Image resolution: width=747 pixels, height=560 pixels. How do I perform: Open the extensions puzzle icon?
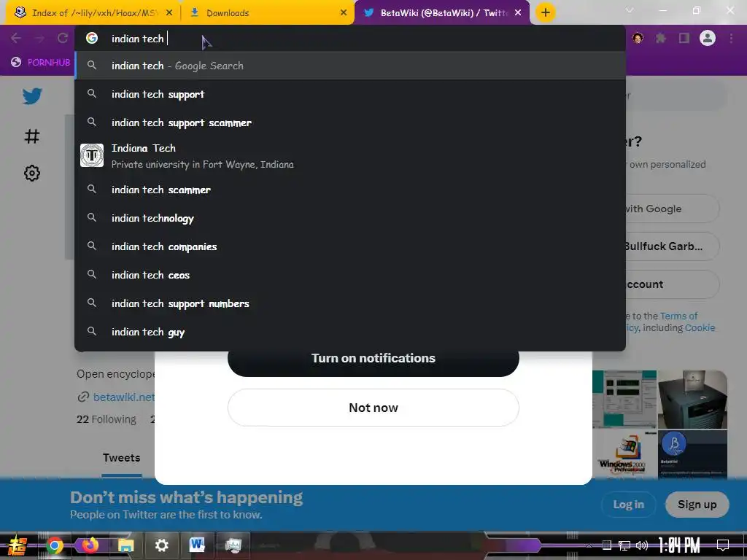click(660, 38)
